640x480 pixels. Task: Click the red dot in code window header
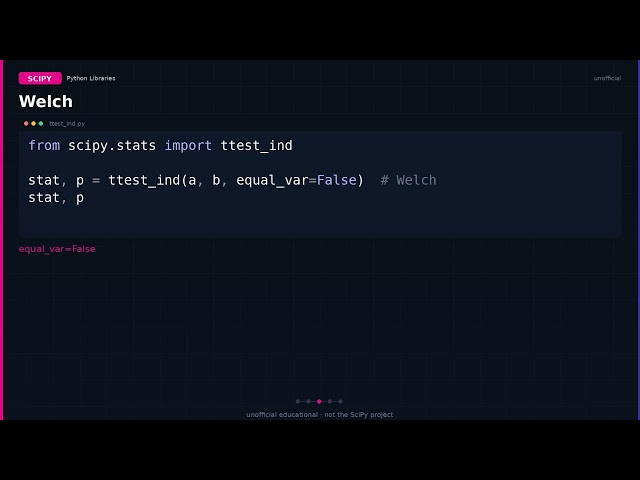pos(26,123)
